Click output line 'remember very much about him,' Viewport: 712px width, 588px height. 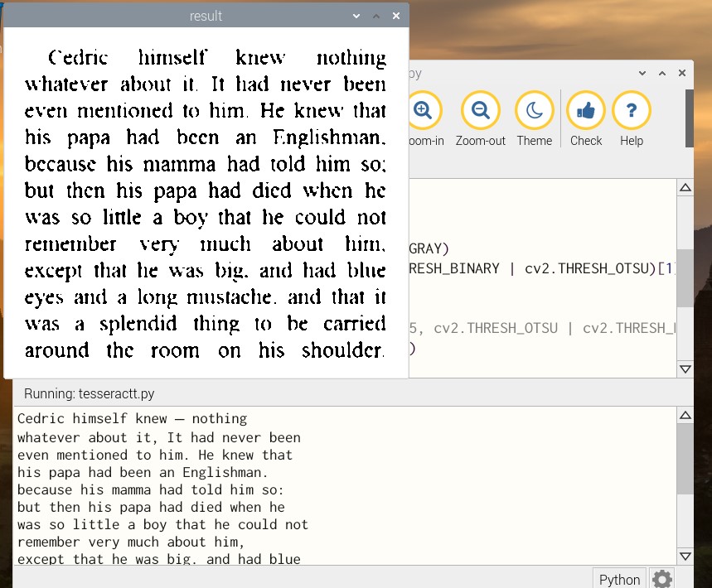(x=131, y=542)
